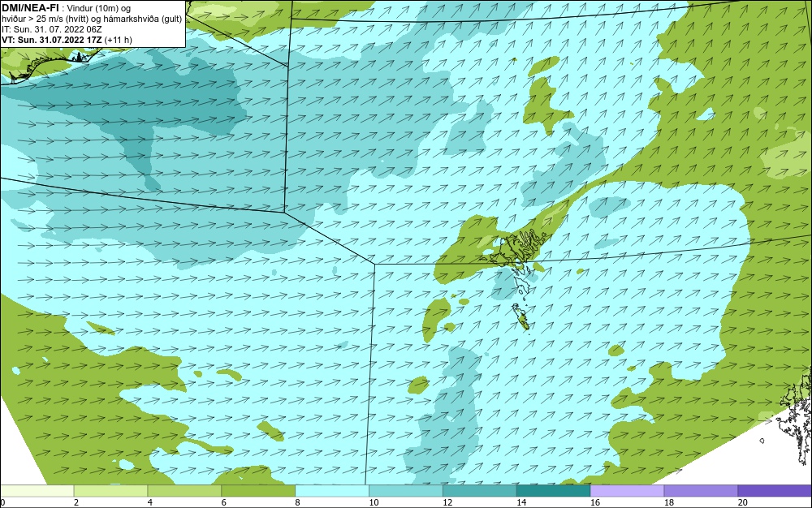Click the DMI/NEA-FI title text
This screenshot has height=508, width=812.
[30, 7]
